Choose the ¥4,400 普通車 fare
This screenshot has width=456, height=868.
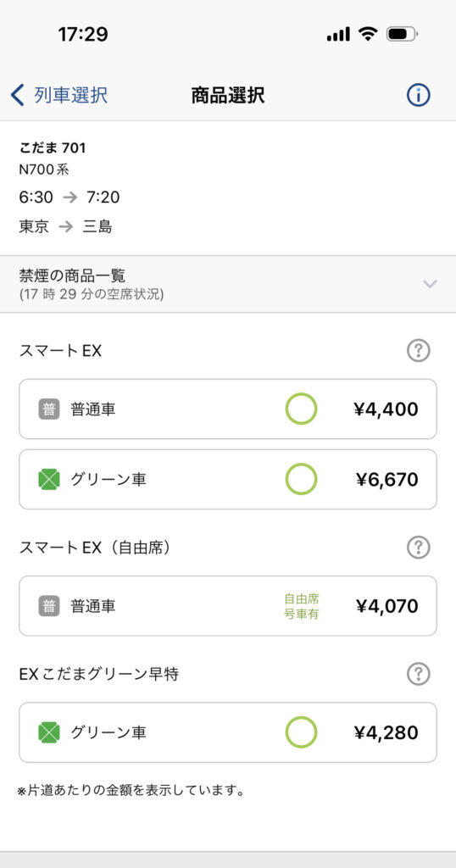(x=228, y=409)
